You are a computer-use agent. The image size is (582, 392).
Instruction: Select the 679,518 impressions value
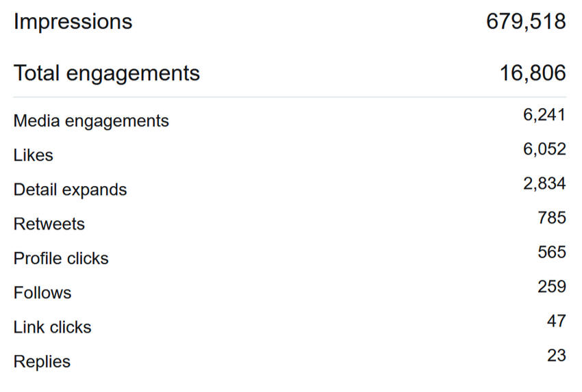coord(526,22)
